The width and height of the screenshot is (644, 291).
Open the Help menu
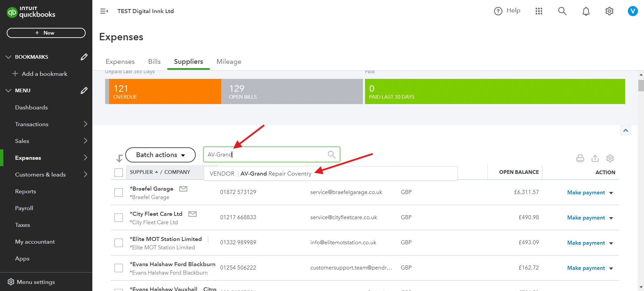click(507, 11)
